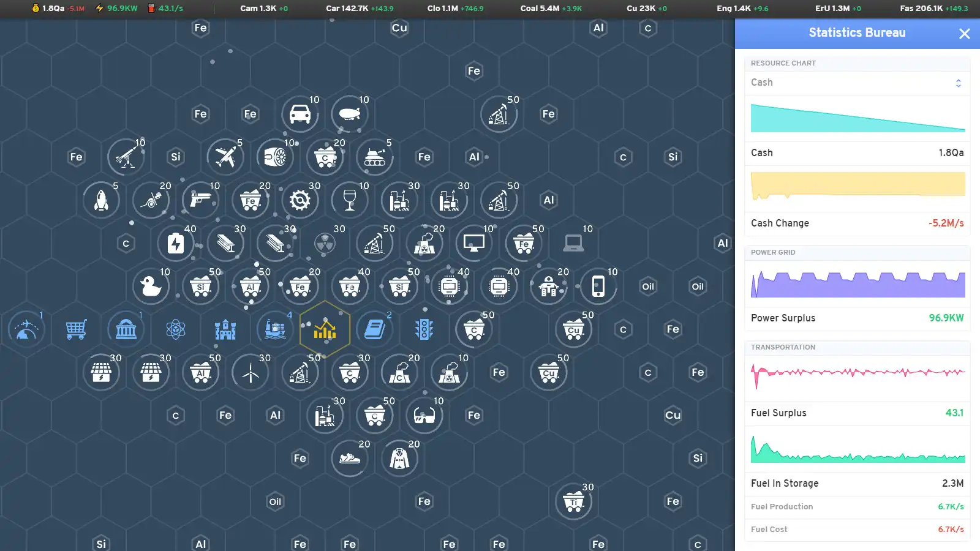980x551 pixels.
Task: Select the airplane factory tile
Action: click(225, 157)
